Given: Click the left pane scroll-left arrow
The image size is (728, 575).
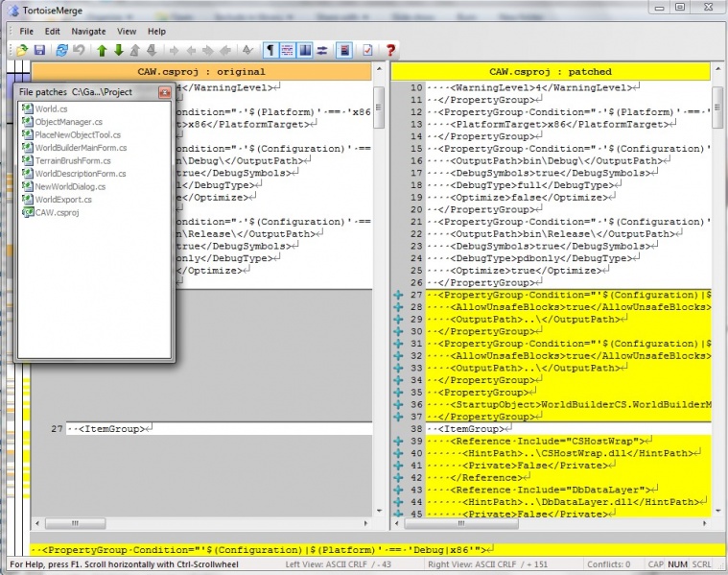Looking at the screenshot, I should pyautogui.click(x=37, y=523).
